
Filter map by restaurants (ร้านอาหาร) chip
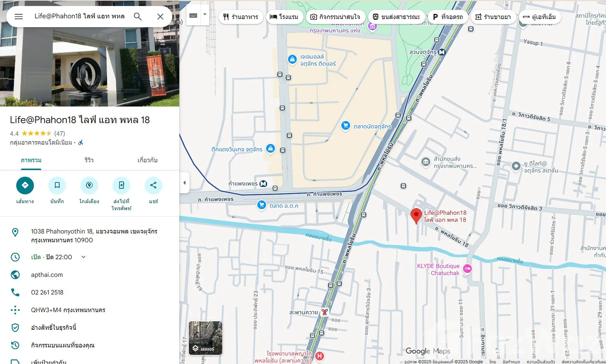241,17
